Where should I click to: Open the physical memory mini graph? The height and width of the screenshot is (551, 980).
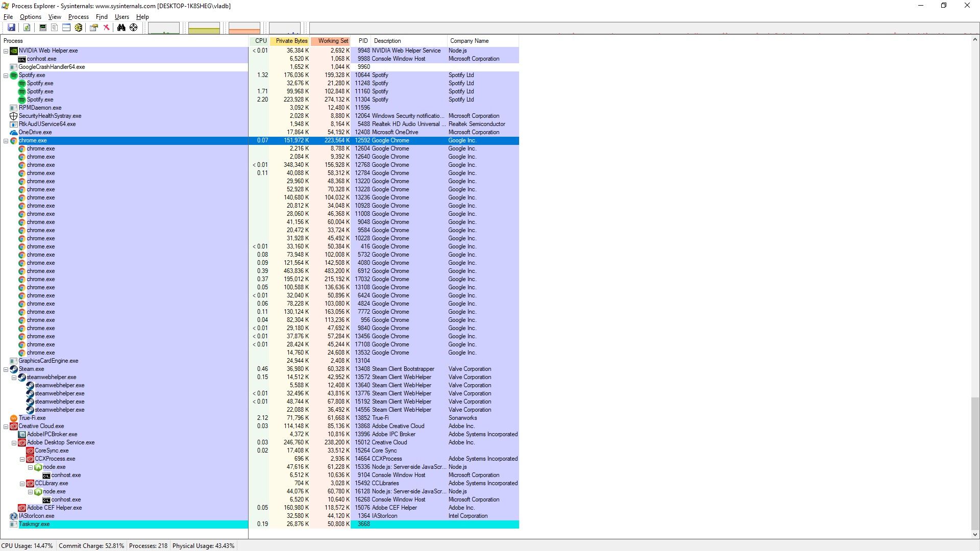click(x=244, y=28)
